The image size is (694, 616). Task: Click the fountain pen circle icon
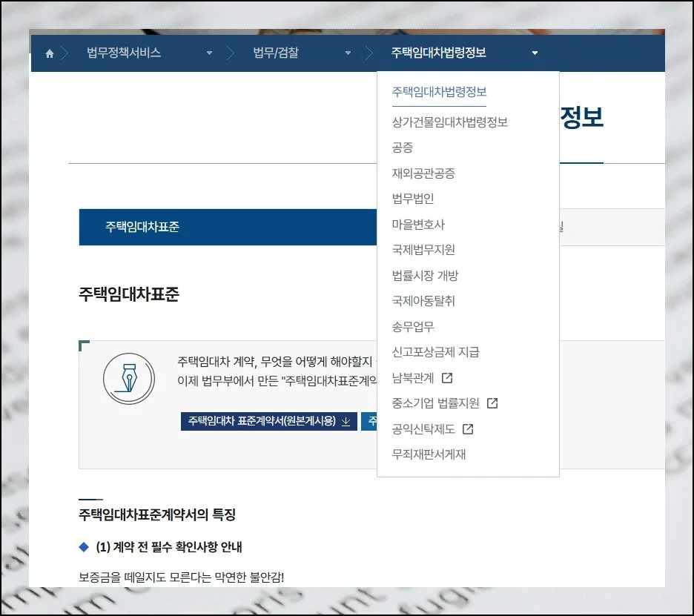pos(129,378)
